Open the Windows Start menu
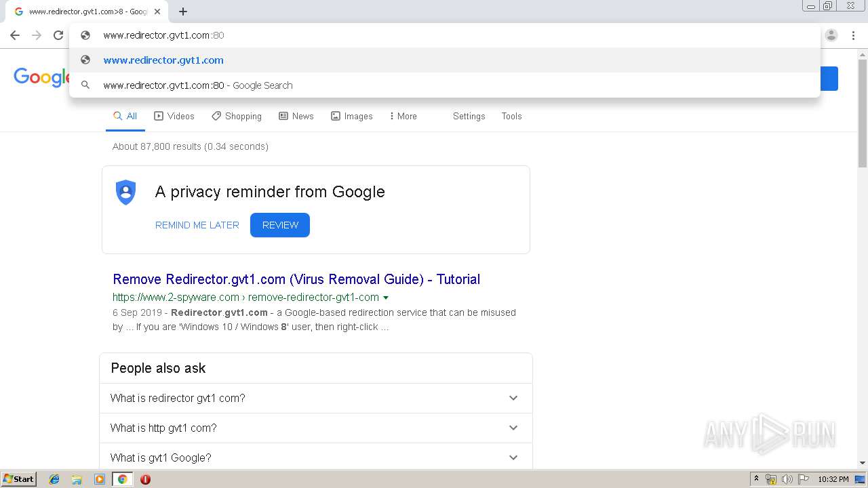868x488 pixels. coord(19,479)
